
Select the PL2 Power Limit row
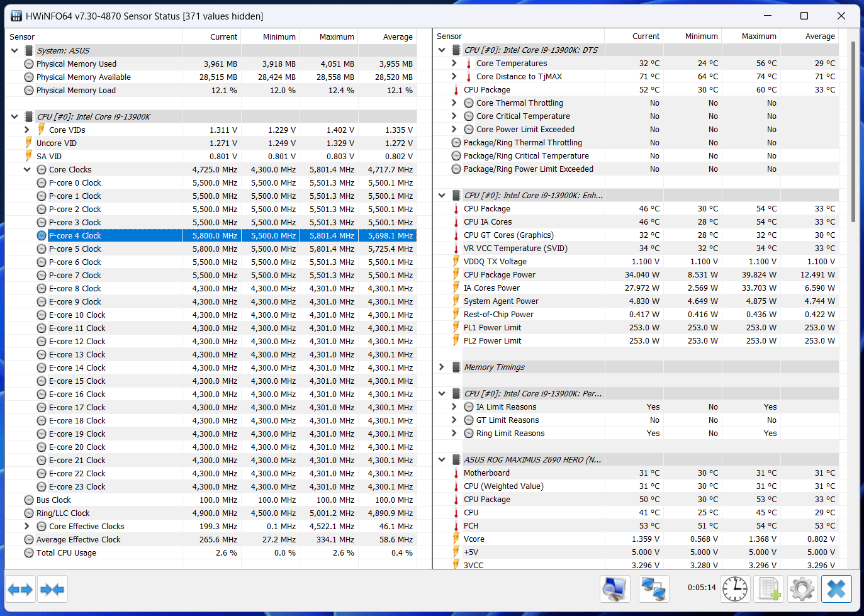[636, 340]
